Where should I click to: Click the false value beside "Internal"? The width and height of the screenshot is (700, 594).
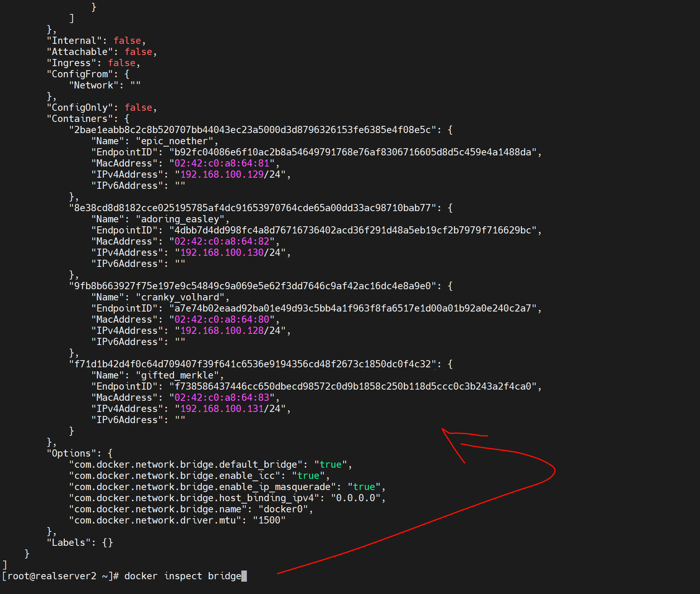tap(127, 41)
